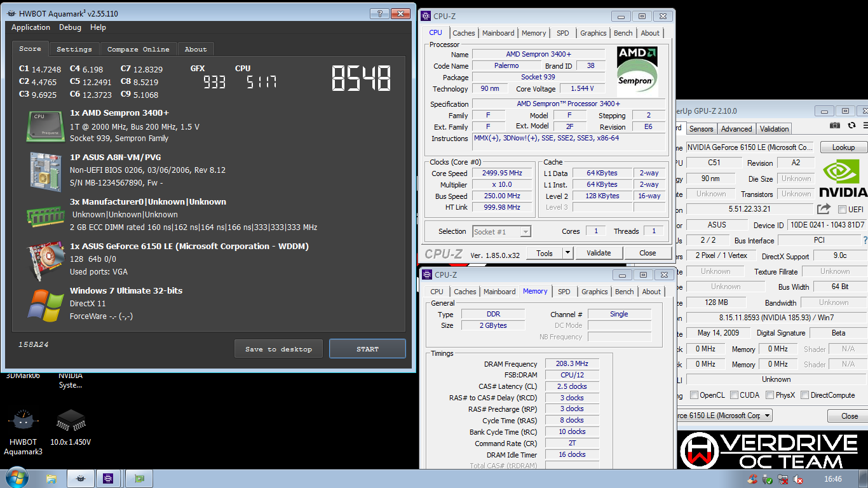Click the Windows logo icon in Aquamark
This screenshot has height=488, width=868.
tap(44, 304)
